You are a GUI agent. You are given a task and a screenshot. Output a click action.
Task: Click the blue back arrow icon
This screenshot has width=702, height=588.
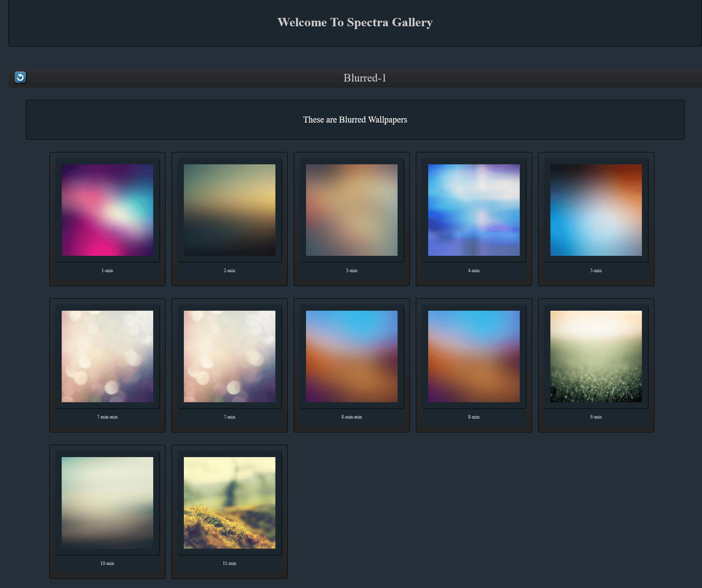[x=20, y=77]
